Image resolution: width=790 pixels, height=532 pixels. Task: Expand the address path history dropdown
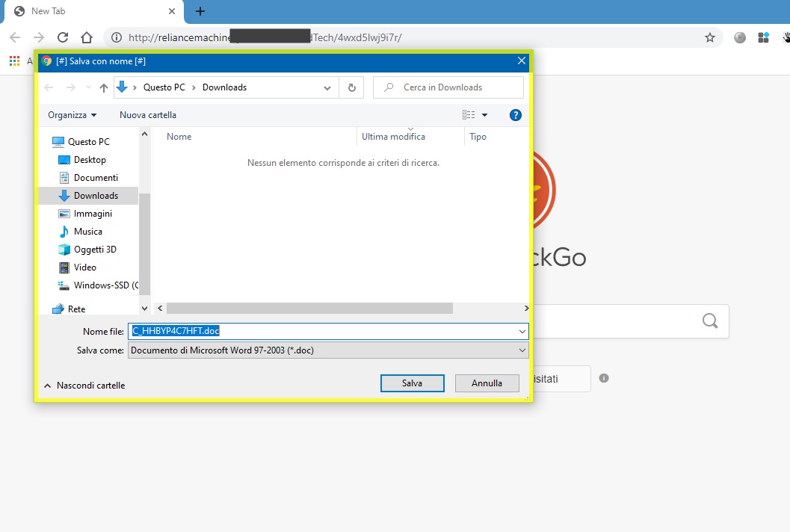tap(327, 87)
